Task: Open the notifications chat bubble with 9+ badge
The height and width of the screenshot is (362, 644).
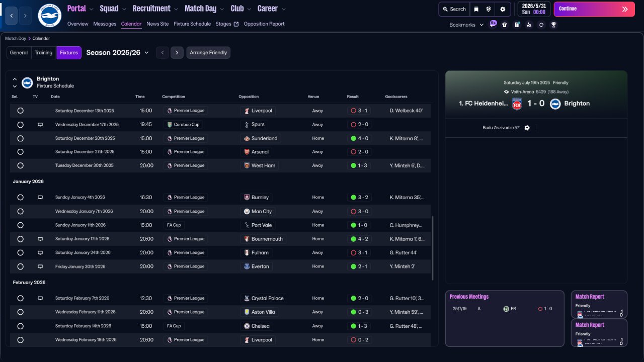Action: 493,24
